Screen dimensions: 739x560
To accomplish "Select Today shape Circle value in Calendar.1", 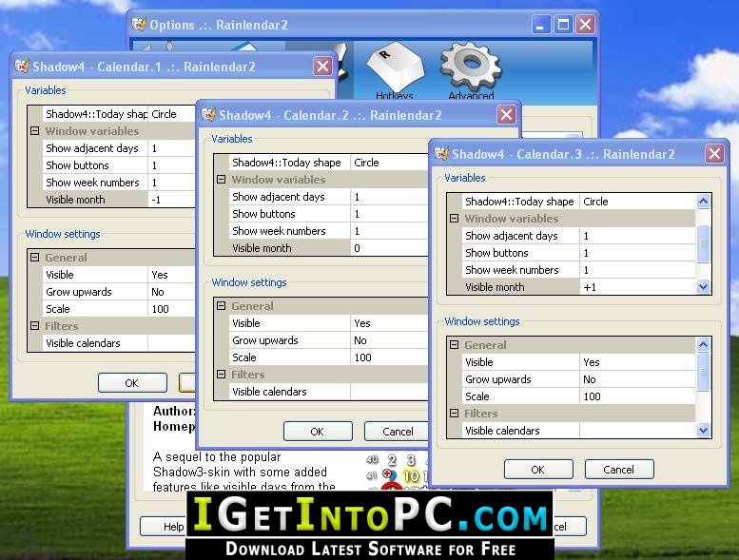I will coord(171,113).
